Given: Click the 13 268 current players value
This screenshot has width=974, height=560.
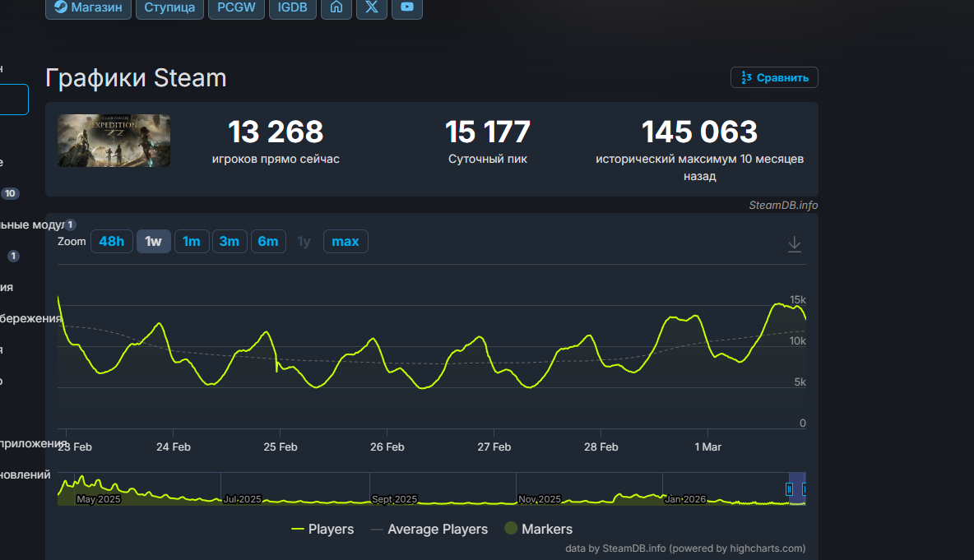Looking at the screenshot, I should click(x=276, y=132).
